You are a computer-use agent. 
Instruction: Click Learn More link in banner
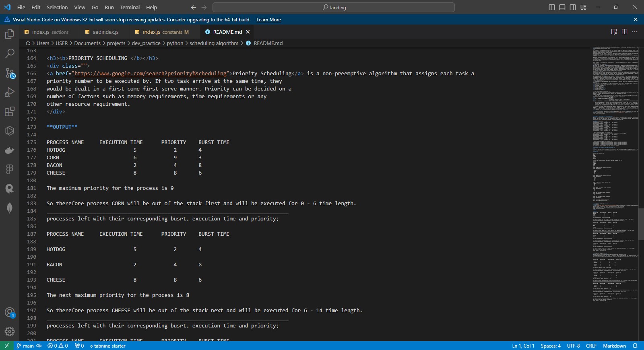(x=268, y=20)
